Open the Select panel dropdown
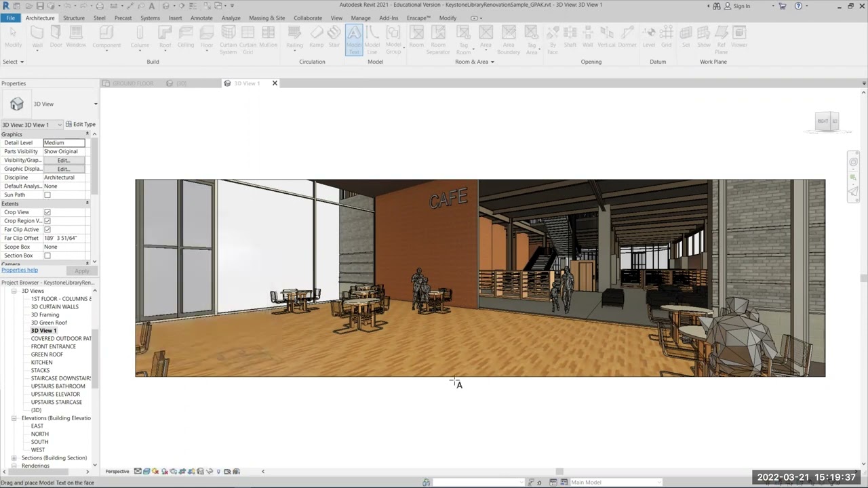Screen dimensions: 868x488 point(13,62)
